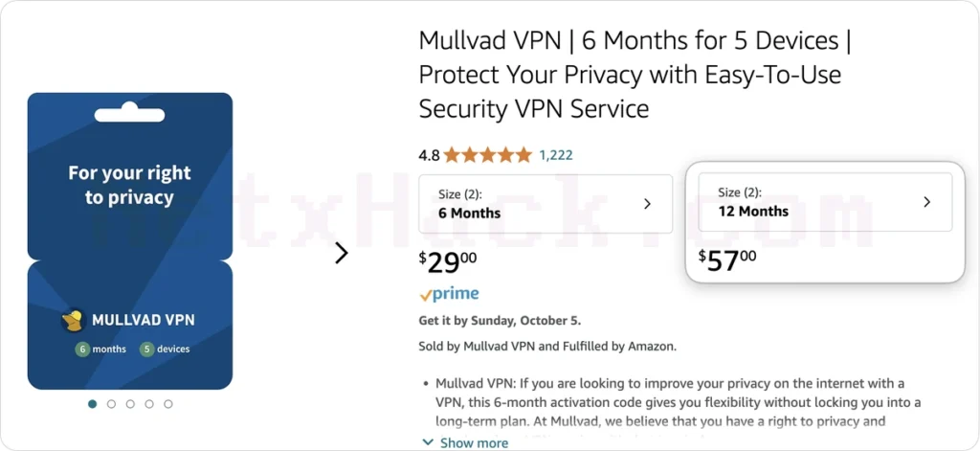980x451 pixels.
Task: Select the second carousel dot
Action: 111,404
